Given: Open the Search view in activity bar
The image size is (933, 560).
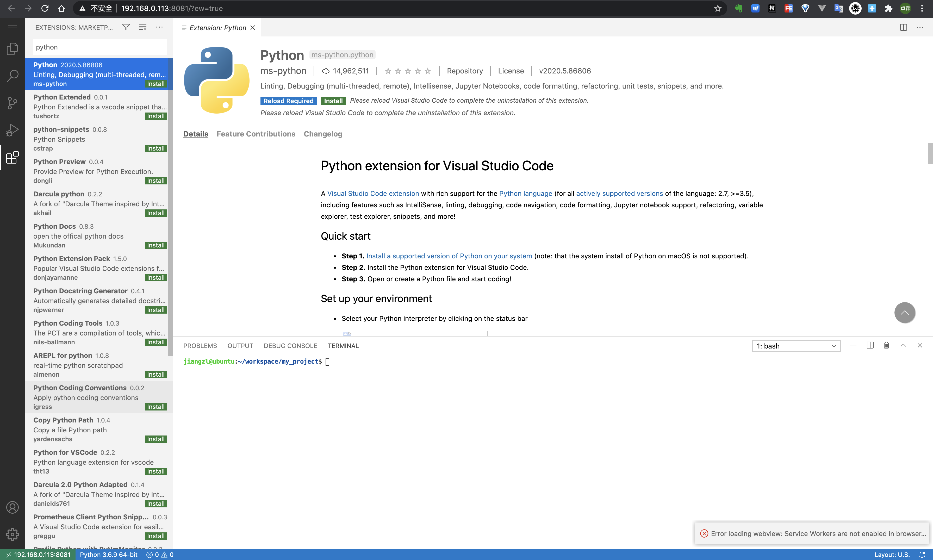Looking at the screenshot, I should (x=13, y=76).
